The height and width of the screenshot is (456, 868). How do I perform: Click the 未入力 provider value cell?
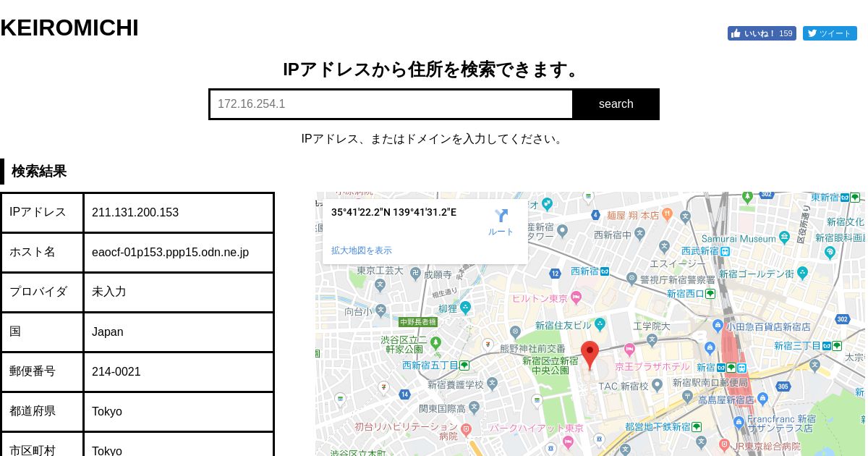(x=179, y=292)
